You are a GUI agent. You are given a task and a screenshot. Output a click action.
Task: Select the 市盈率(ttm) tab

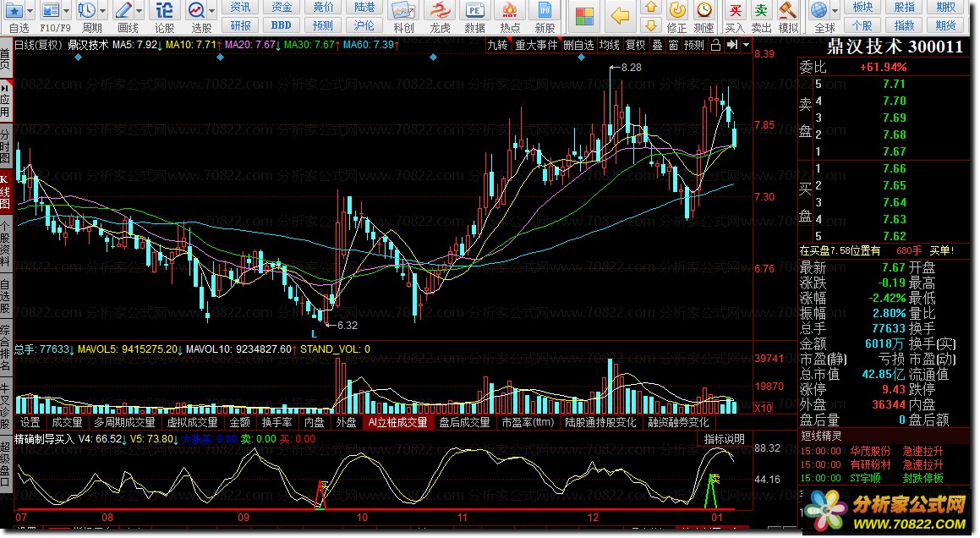click(528, 423)
